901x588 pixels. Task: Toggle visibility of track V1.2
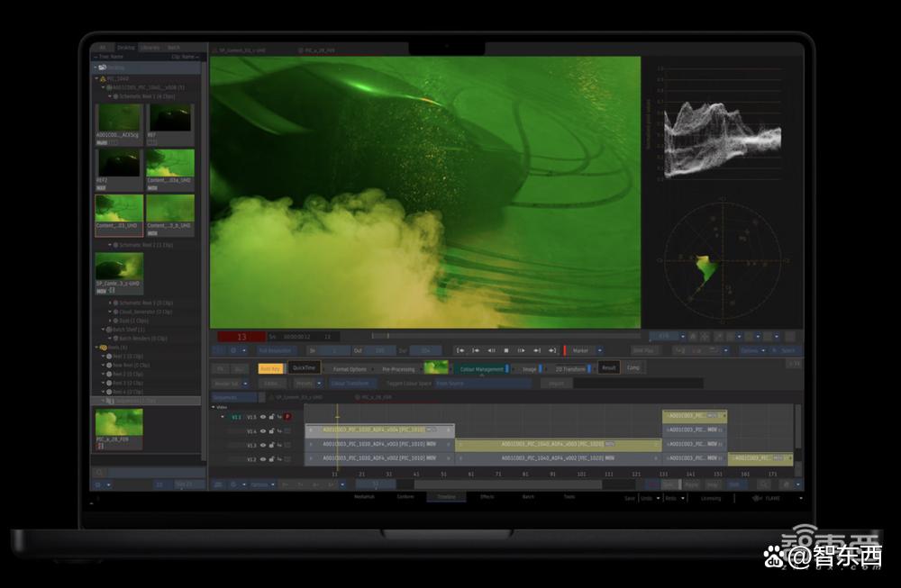[263, 459]
